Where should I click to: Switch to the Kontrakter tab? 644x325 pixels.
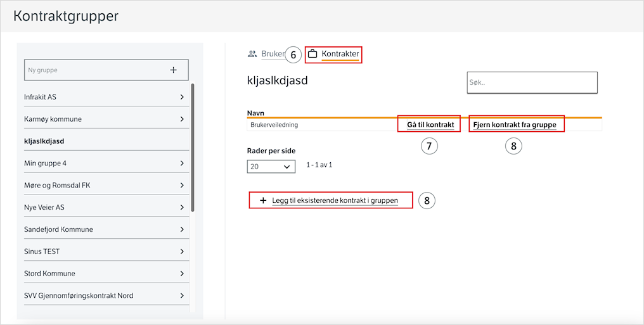pyautogui.click(x=340, y=54)
